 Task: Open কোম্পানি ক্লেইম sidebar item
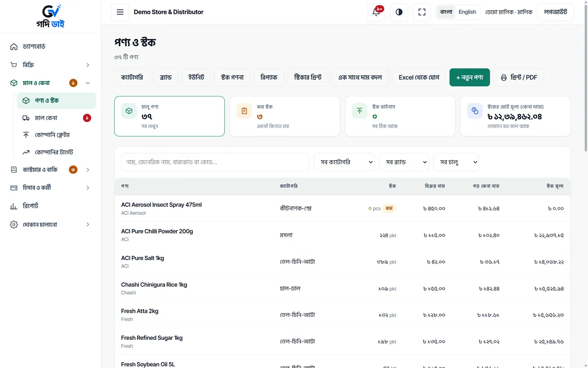[x=56, y=135]
